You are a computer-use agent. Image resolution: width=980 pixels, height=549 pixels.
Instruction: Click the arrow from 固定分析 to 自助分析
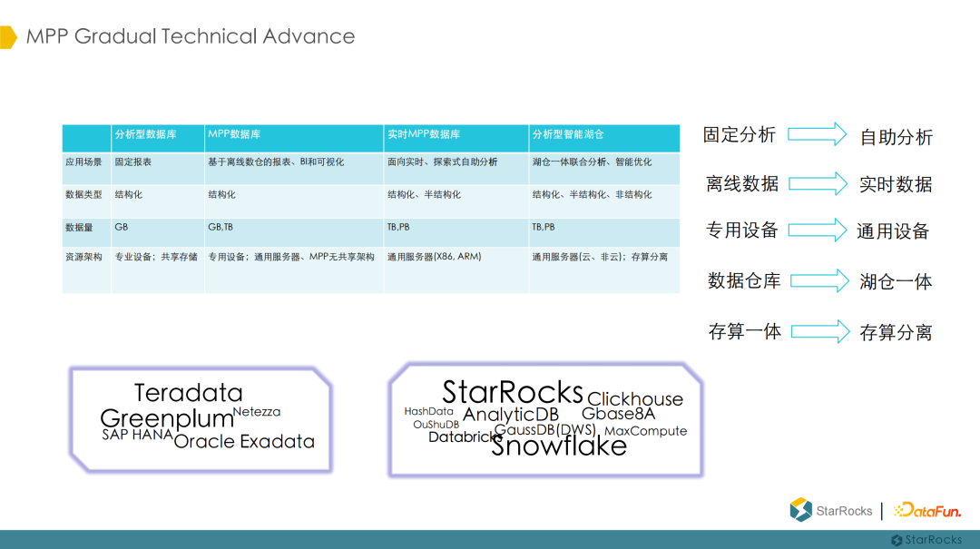pyautogui.click(x=818, y=134)
